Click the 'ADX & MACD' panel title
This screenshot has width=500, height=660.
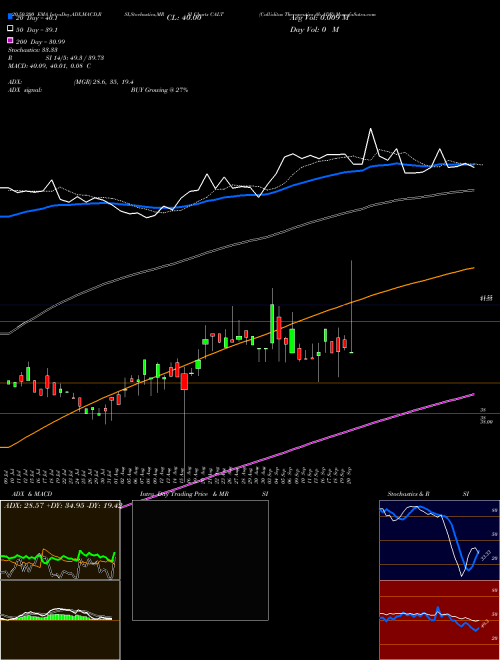coord(32,494)
